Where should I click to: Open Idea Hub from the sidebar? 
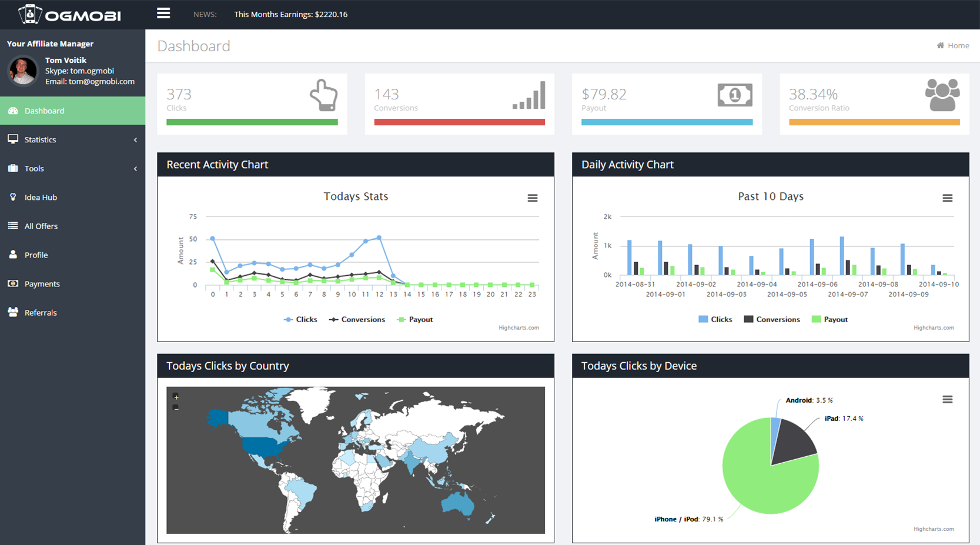[41, 197]
